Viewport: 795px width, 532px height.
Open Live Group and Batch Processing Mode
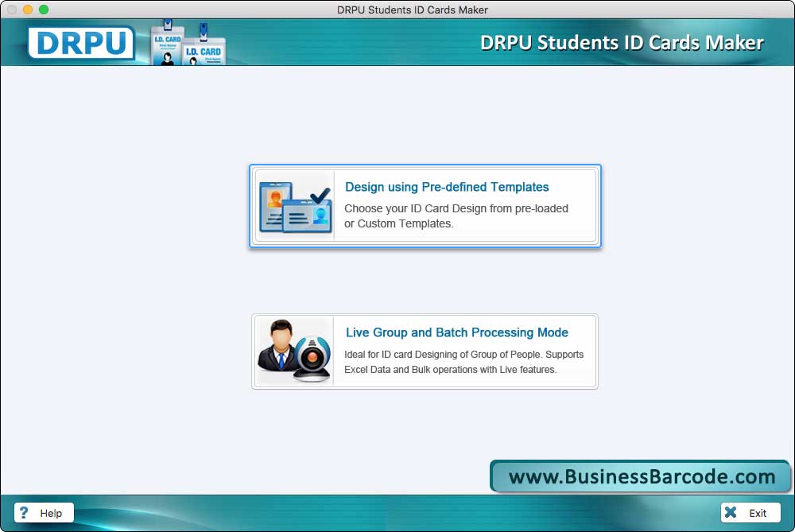425,351
